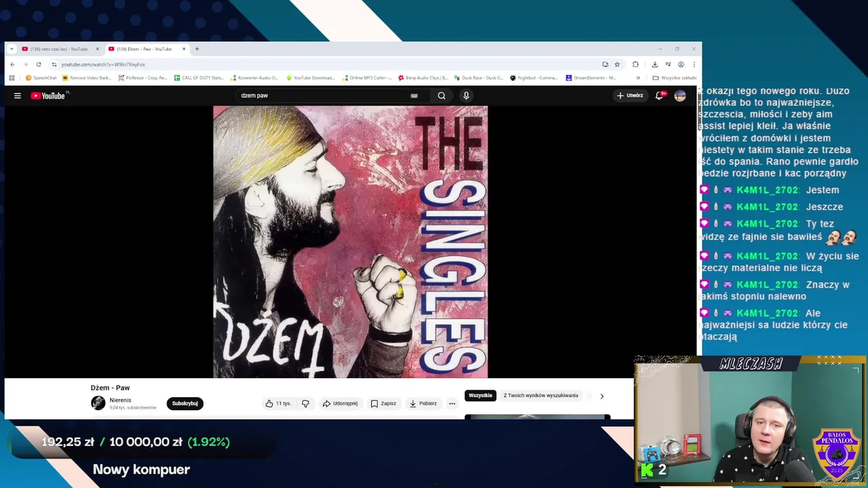Go to YouTube home via logo
This screenshot has width=868, height=488.
(47, 96)
